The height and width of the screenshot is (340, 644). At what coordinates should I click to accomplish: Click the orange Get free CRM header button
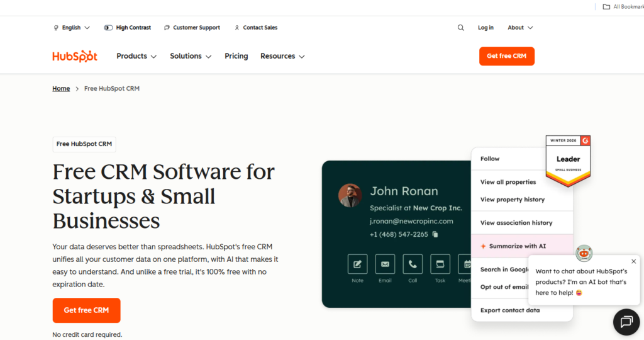[506, 56]
